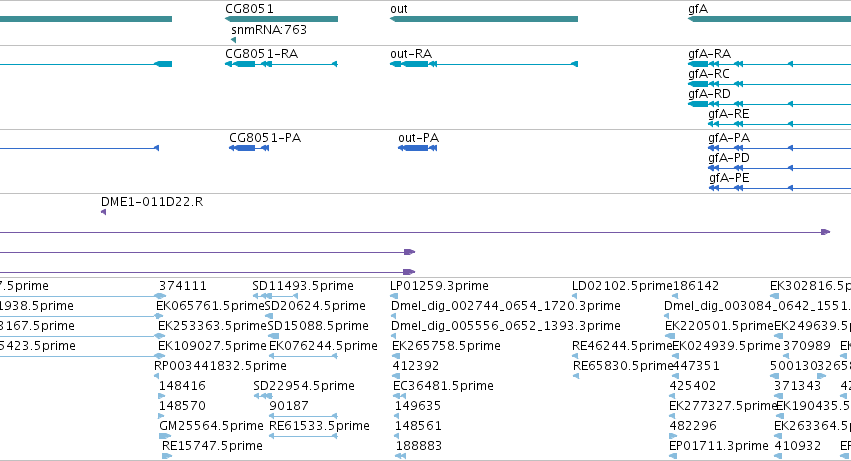The height and width of the screenshot is (461, 851).
Task: Click the out-PA coding region
Action: click(417, 148)
